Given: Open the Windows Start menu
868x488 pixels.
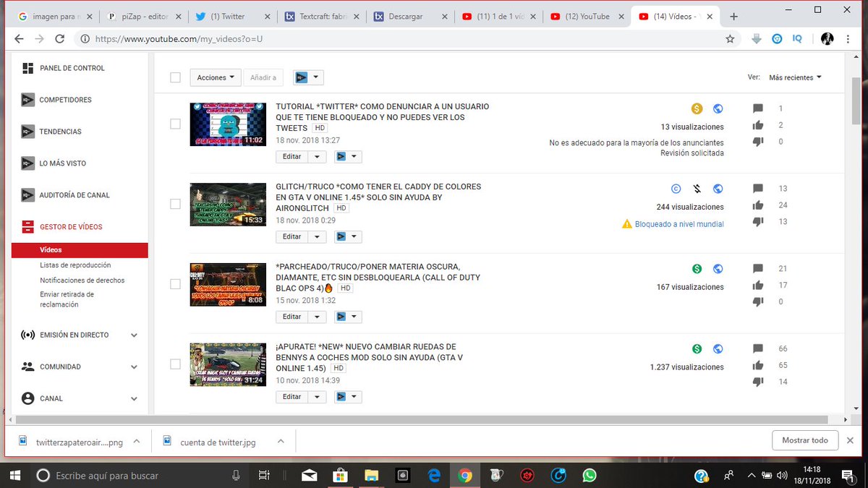Looking at the screenshot, I should (16, 475).
